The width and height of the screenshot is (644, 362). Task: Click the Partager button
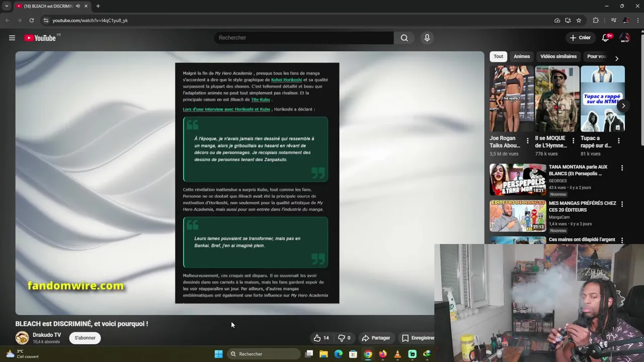click(x=376, y=338)
